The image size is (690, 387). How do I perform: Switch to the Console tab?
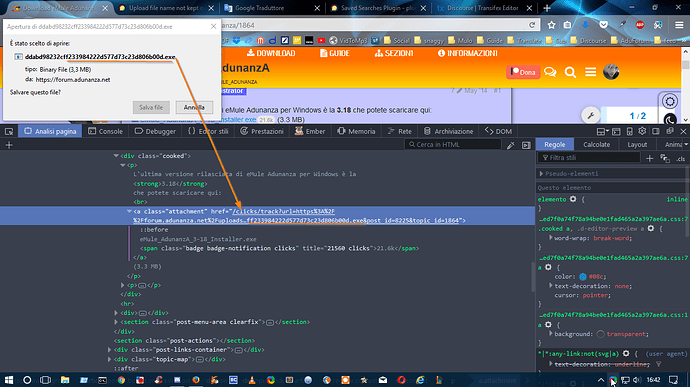pyautogui.click(x=106, y=131)
